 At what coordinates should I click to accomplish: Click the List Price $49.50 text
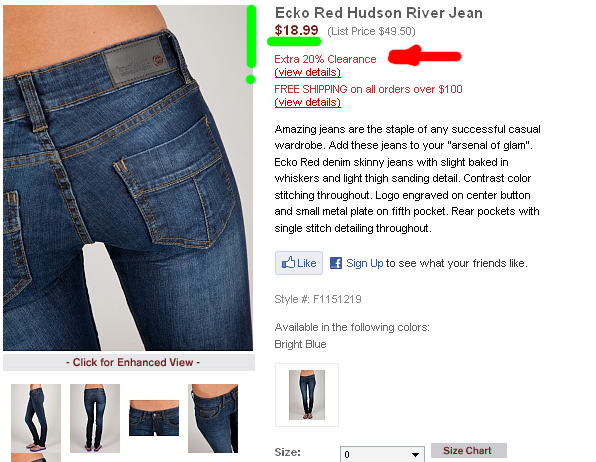coord(371,31)
